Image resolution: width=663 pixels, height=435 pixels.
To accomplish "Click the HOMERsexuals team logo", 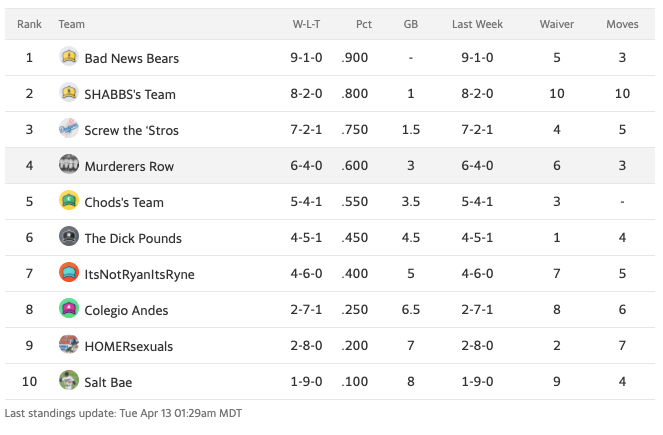I will coord(69,345).
